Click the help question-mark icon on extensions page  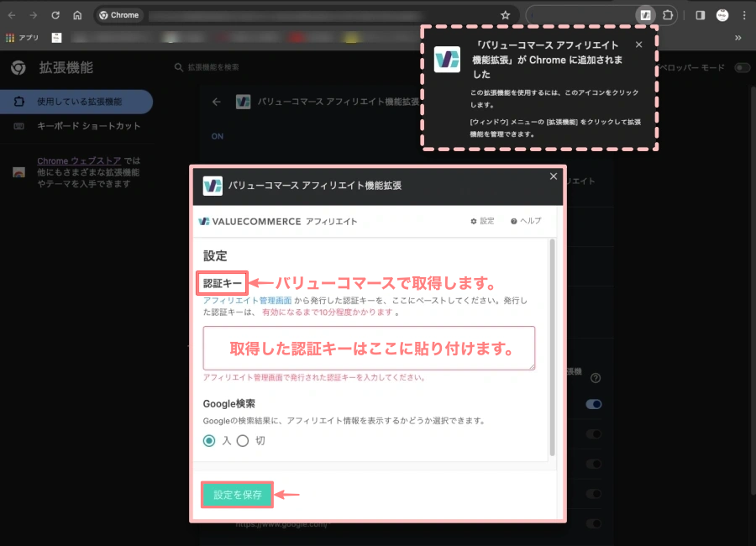click(596, 378)
